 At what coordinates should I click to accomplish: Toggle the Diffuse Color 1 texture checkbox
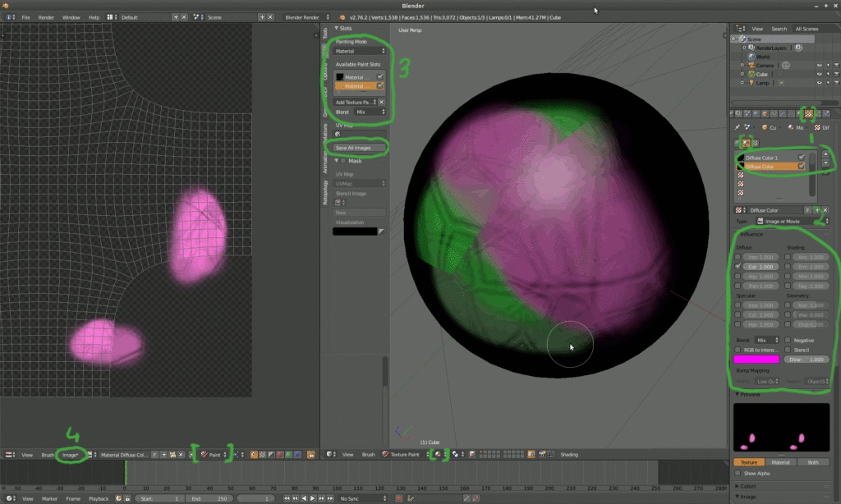(x=801, y=158)
